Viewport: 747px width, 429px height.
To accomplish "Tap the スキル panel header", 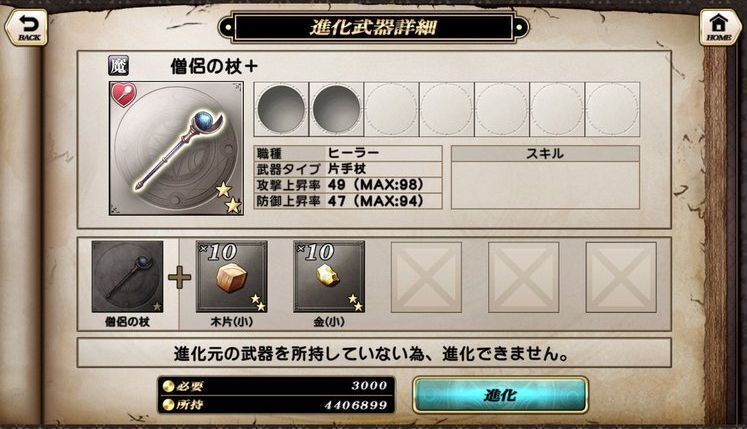I will [545, 153].
